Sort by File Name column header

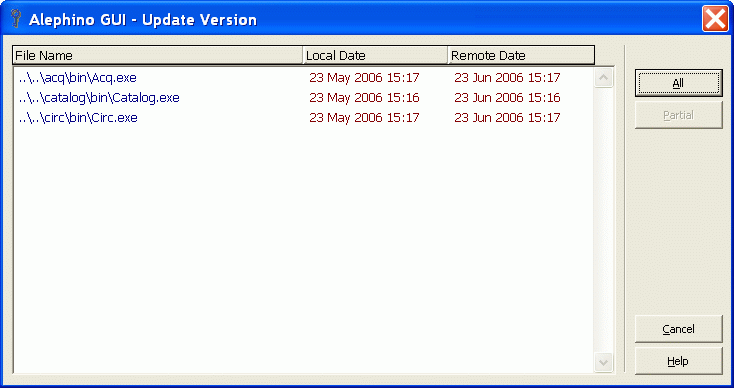click(157, 55)
